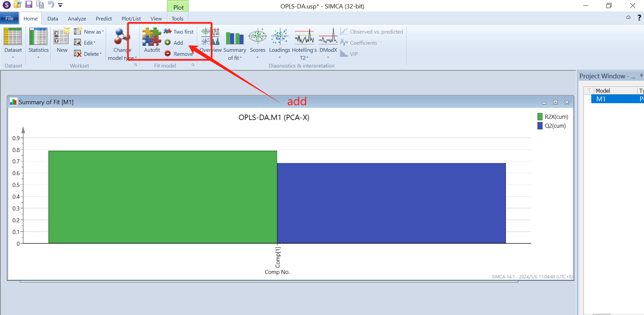Click the Change model type icon
The height and width of the screenshot is (315, 644).
click(x=122, y=37)
